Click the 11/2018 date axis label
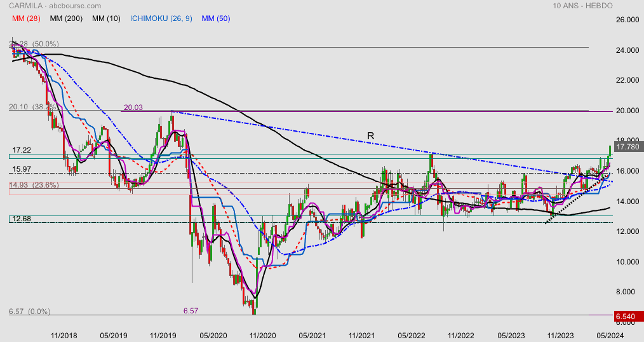The image size is (644, 342). 64,336
